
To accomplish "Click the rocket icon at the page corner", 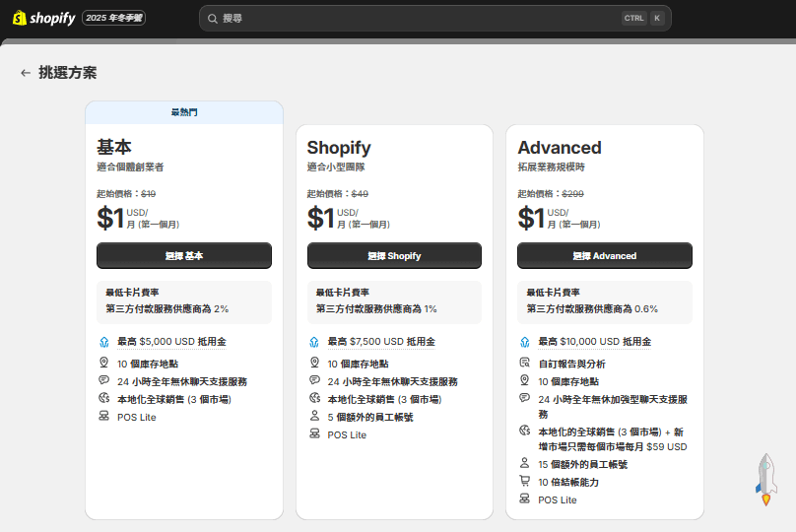I will pyautogui.click(x=766, y=480).
